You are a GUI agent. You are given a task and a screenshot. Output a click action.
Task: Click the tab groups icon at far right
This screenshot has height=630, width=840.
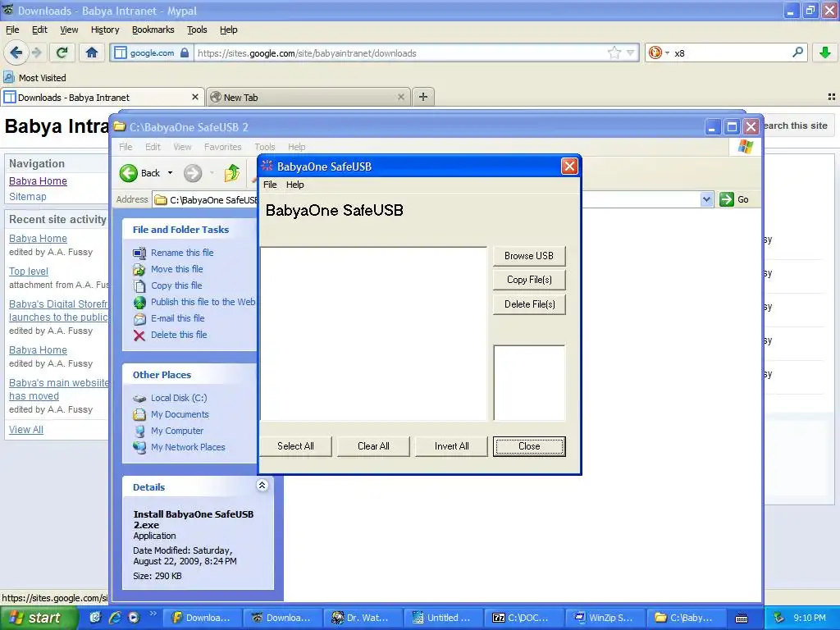[x=832, y=97]
